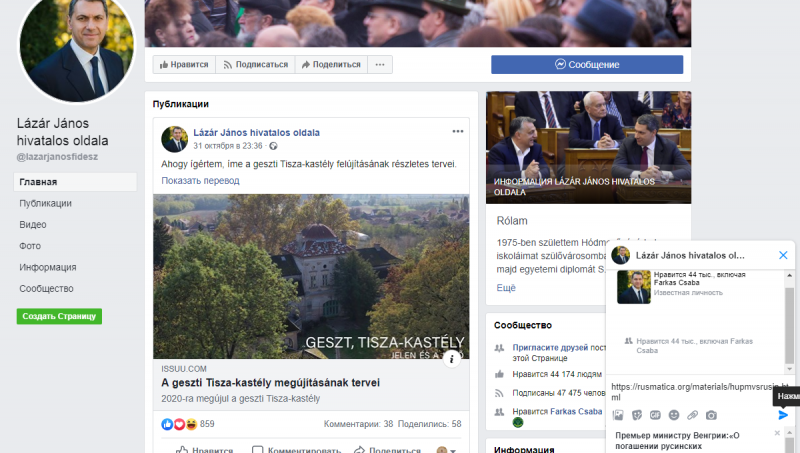Close the Lázár János chat window
The width and height of the screenshot is (800, 453).
[x=783, y=255]
